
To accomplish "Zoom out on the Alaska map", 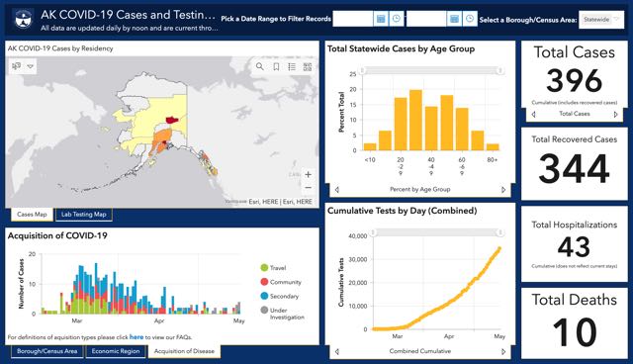I will tap(308, 188).
